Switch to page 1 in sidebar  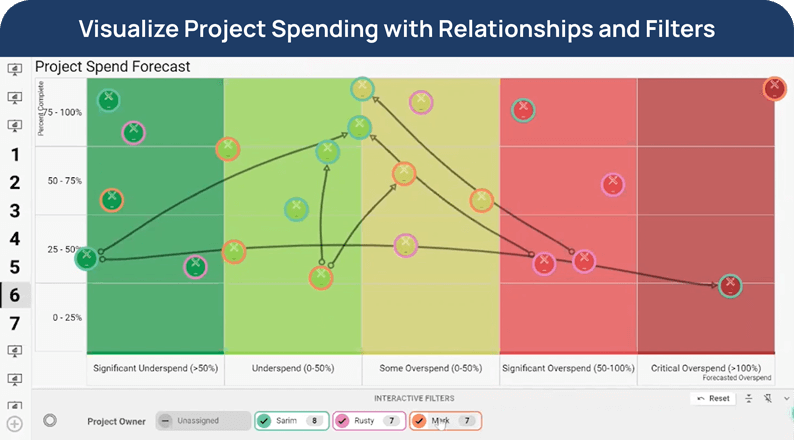(14, 155)
